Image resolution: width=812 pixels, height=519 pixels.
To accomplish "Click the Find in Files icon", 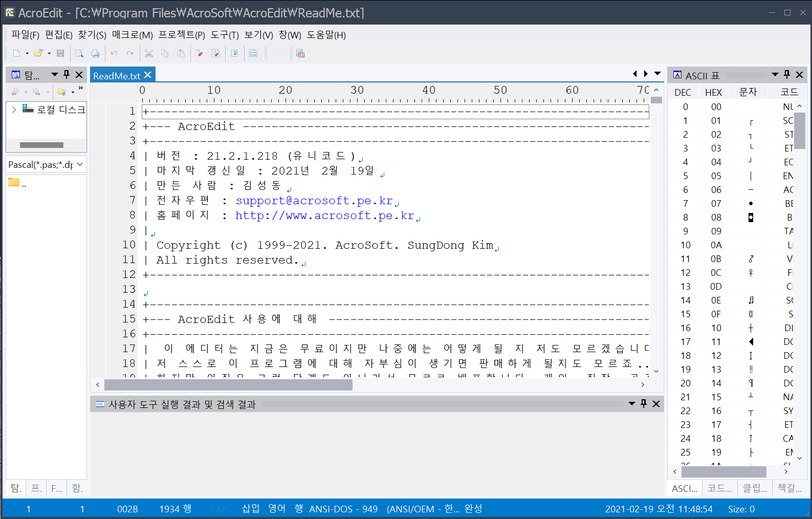I will [215, 53].
